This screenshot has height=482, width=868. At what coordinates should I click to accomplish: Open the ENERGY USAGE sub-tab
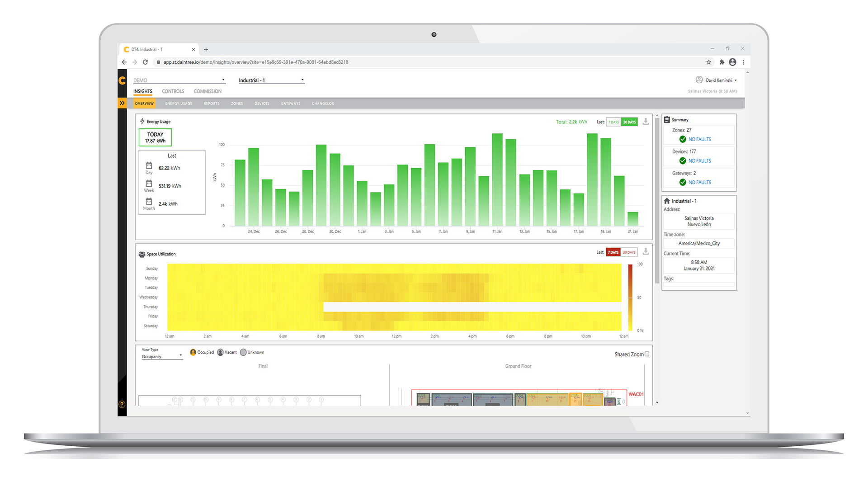[x=179, y=103]
